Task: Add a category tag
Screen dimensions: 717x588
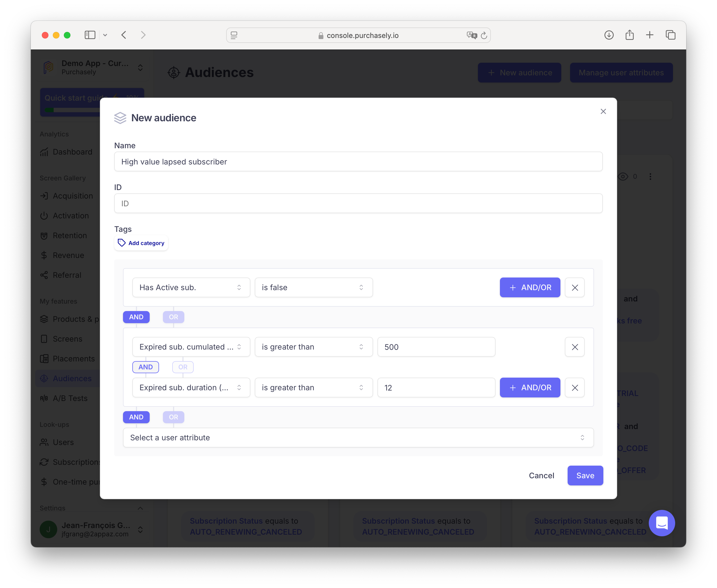Action: point(141,243)
